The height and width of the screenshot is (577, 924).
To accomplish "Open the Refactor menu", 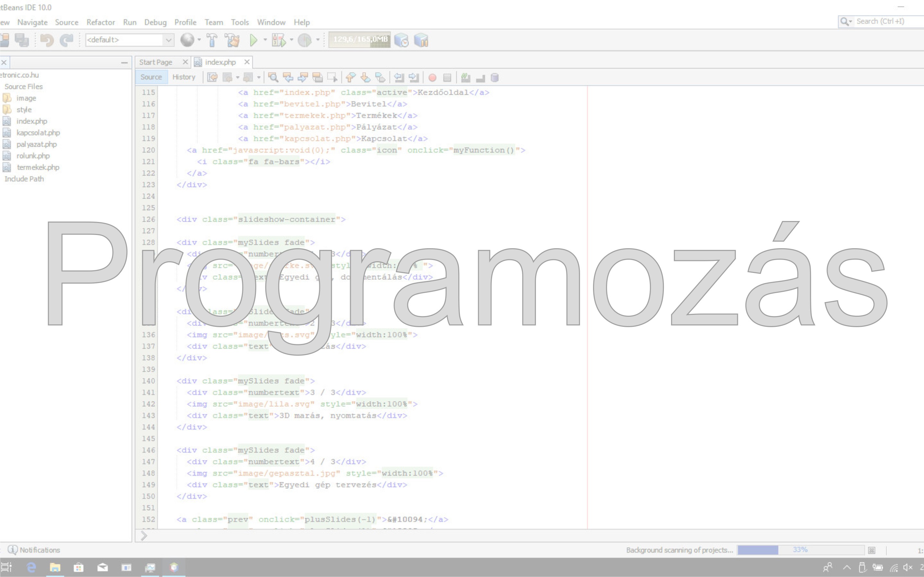I will pyautogui.click(x=100, y=22).
